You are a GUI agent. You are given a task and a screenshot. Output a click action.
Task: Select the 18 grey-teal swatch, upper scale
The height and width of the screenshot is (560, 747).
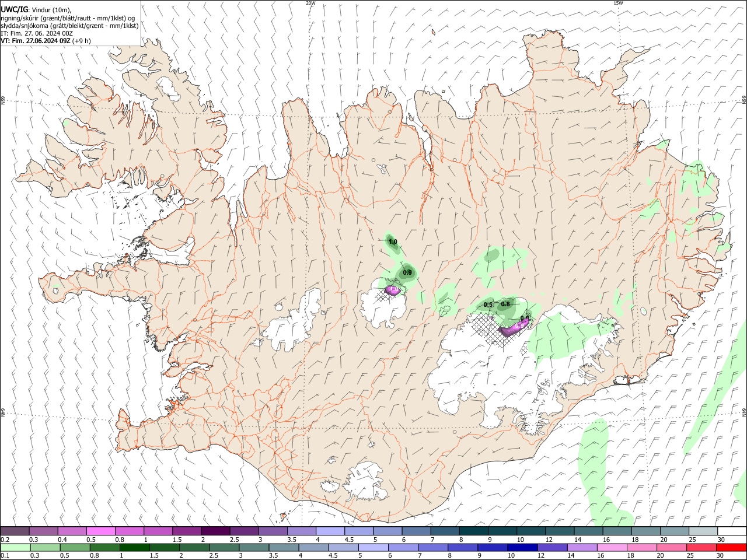[x=646, y=531]
